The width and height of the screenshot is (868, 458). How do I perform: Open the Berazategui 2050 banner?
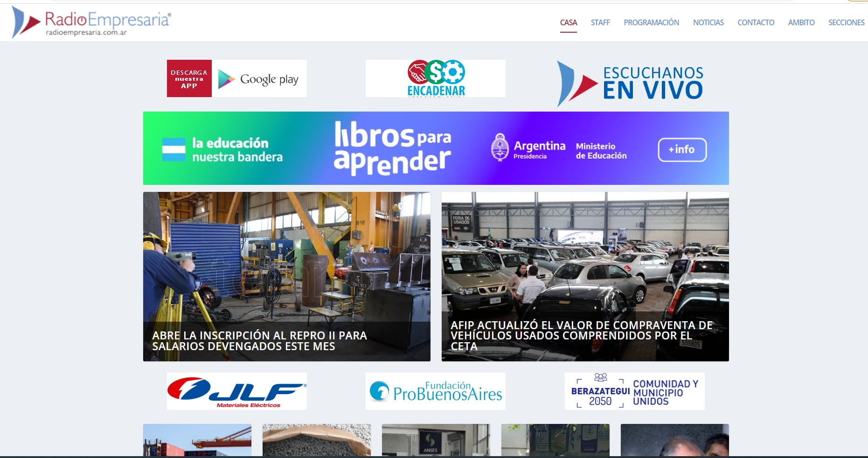coord(634,391)
